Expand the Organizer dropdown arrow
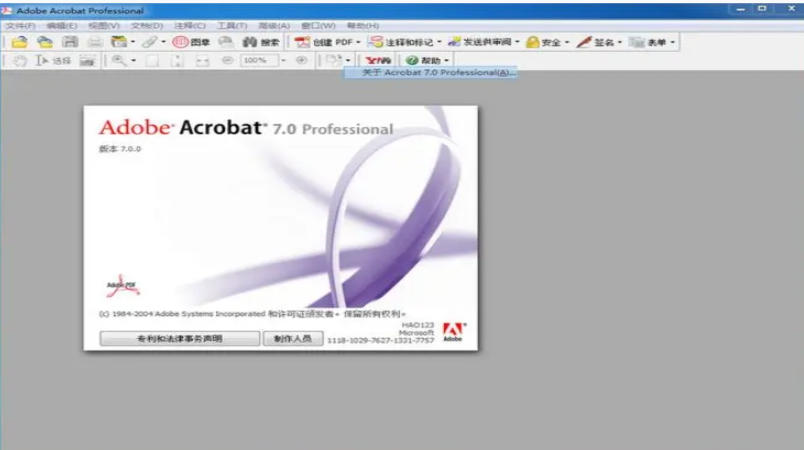The height and width of the screenshot is (450, 804). 133,42
